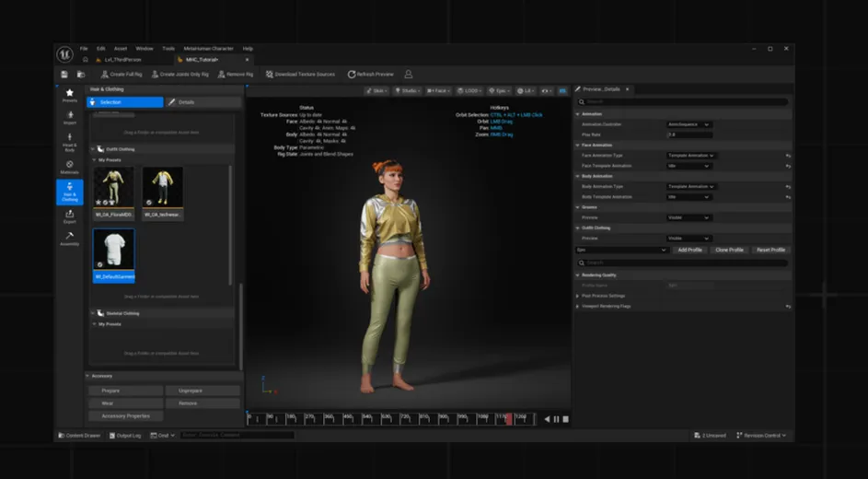Open the Studio environment dropdown
The image size is (868, 479).
coord(408,91)
